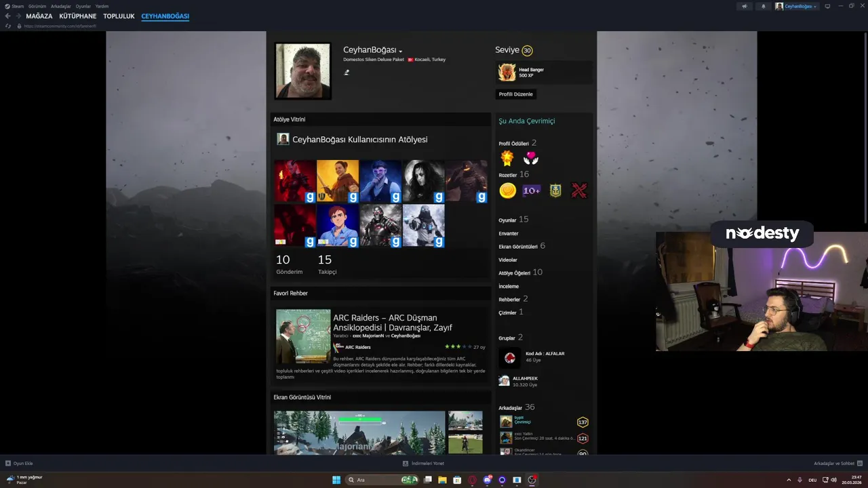Open the Head Banger badge icon

coord(507,72)
